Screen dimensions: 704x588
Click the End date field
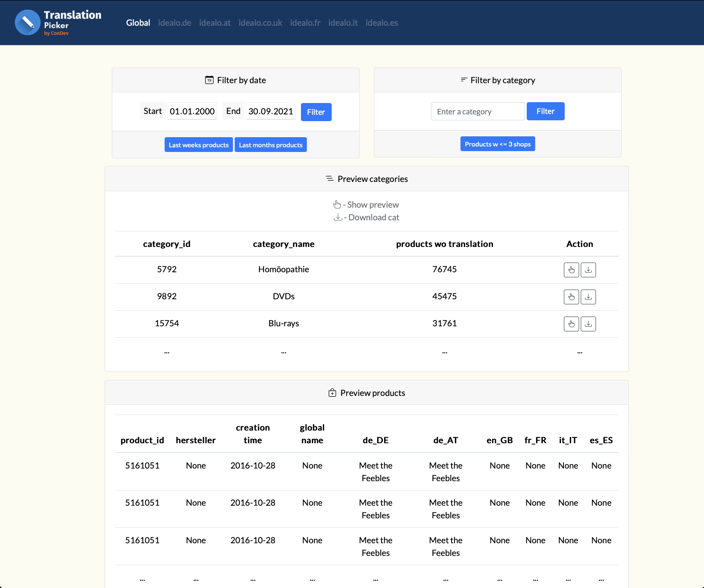[x=270, y=111]
